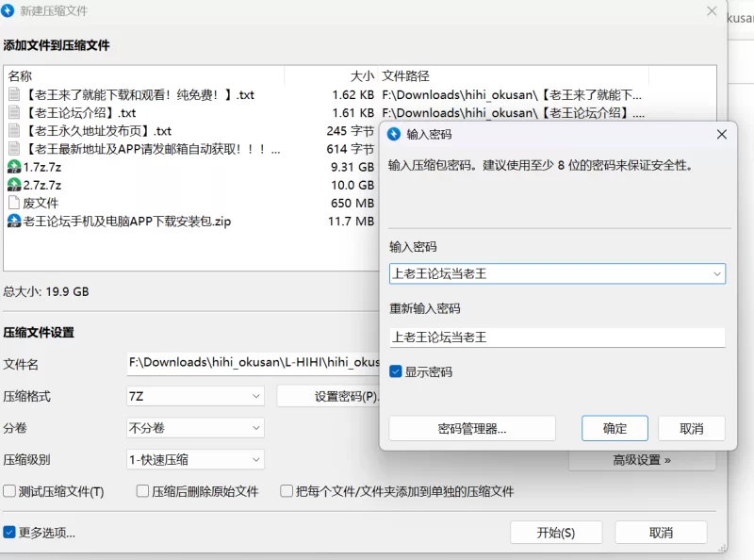
Task: Enable 测试压缩文件(T) checkbox
Action: click(x=9, y=491)
